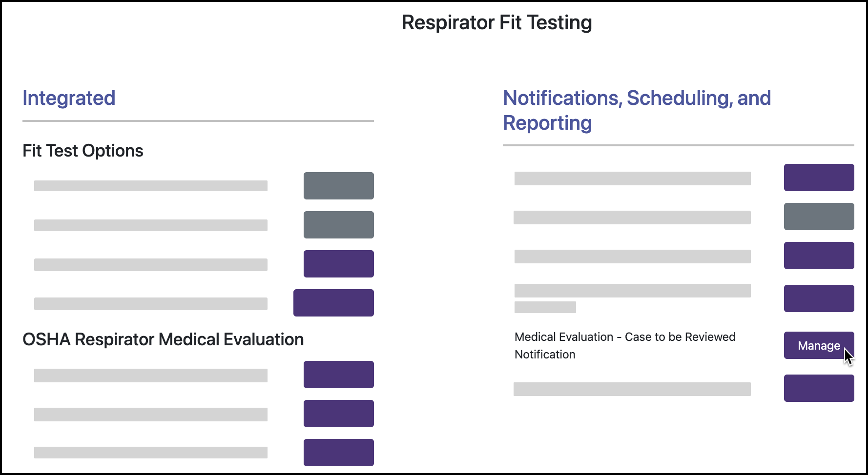The height and width of the screenshot is (475, 868).
Task: Click the Notifications, Scheduling, and Reporting heading
Action: [637, 110]
